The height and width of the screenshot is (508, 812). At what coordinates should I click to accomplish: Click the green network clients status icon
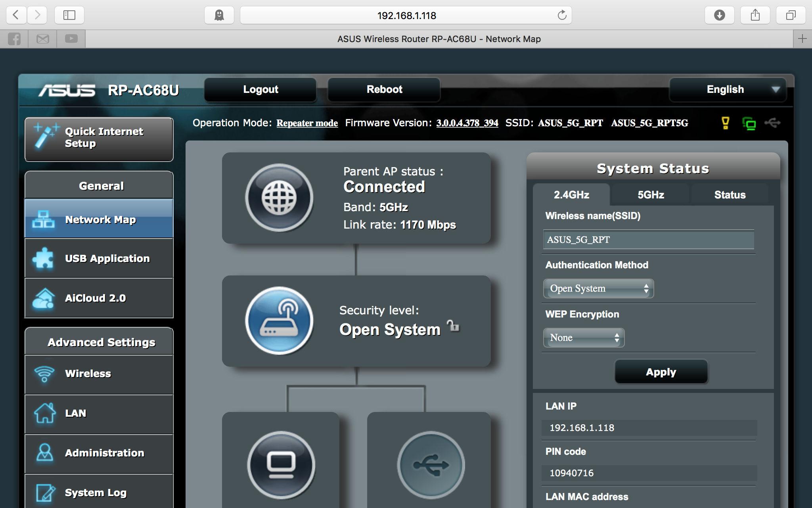coord(749,123)
